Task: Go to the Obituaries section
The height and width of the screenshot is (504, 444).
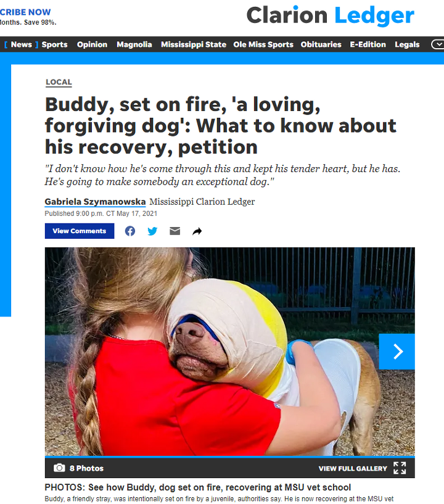Action: coord(321,44)
